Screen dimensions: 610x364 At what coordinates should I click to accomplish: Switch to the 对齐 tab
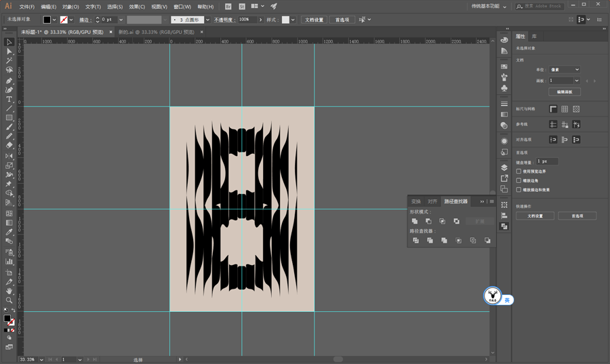tap(432, 201)
